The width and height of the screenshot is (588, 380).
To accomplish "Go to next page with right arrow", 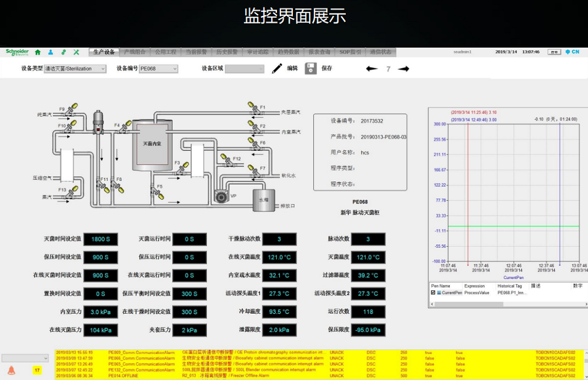I will coord(403,69).
